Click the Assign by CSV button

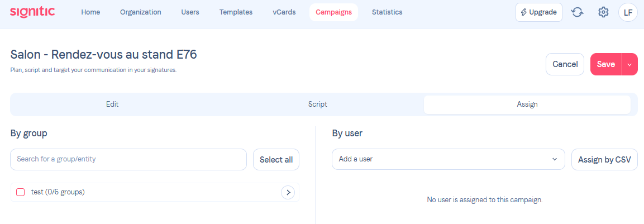click(x=604, y=159)
